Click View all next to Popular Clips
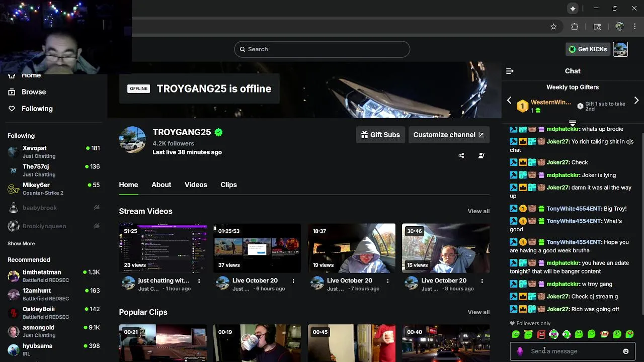This screenshot has width=644, height=362. point(478,312)
